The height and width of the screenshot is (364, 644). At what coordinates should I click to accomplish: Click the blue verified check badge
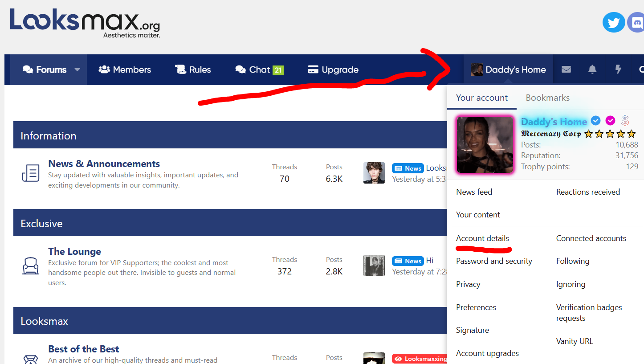[x=595, y=120]
